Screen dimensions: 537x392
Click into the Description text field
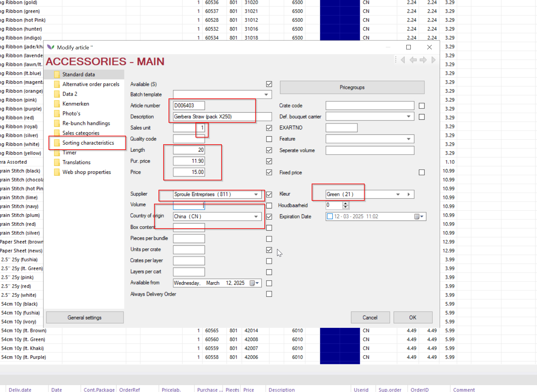click(x=222, y=117)
